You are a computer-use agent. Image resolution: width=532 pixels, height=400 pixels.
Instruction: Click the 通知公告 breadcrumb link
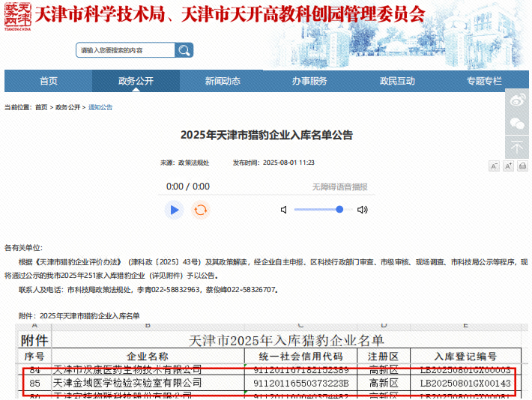[100, 108]
